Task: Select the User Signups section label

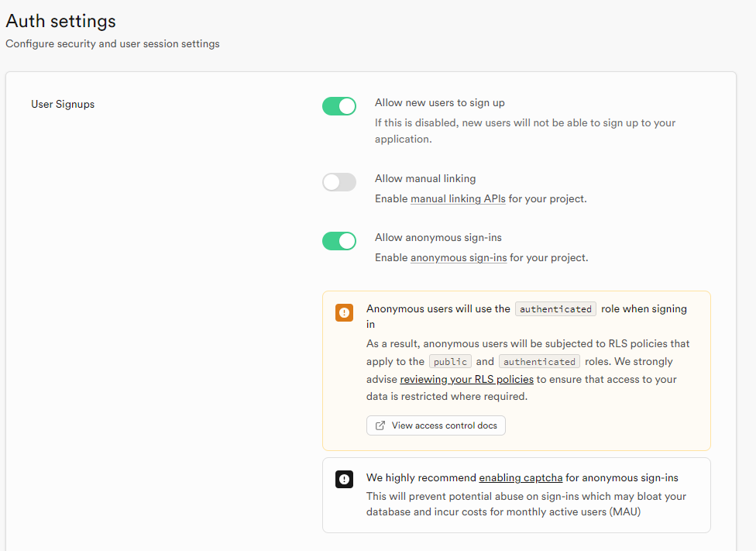Action: [63, 105]
